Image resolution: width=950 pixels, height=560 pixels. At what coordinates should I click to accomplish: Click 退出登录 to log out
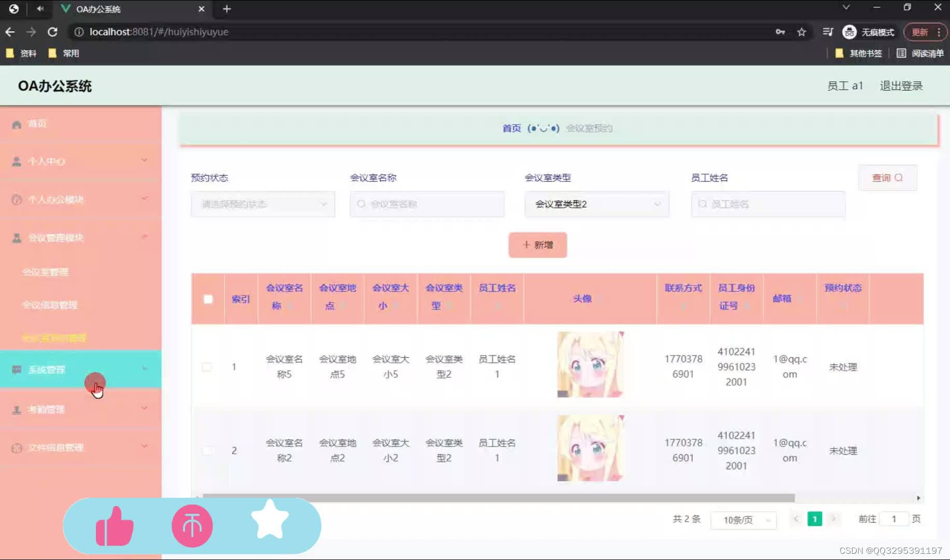(901, 86)
